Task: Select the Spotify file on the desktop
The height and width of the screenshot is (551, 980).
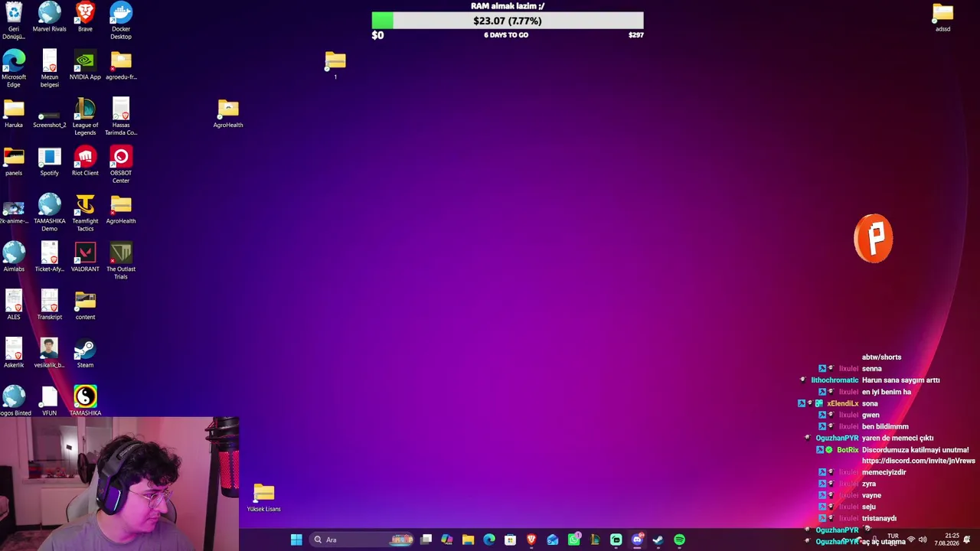Action: (x=49, y=161)
